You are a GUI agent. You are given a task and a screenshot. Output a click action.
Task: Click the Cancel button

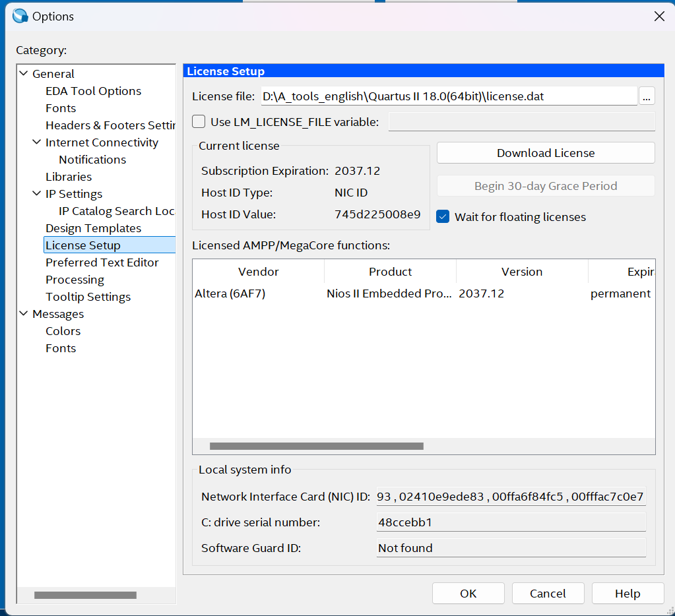(x=548, y=594)
